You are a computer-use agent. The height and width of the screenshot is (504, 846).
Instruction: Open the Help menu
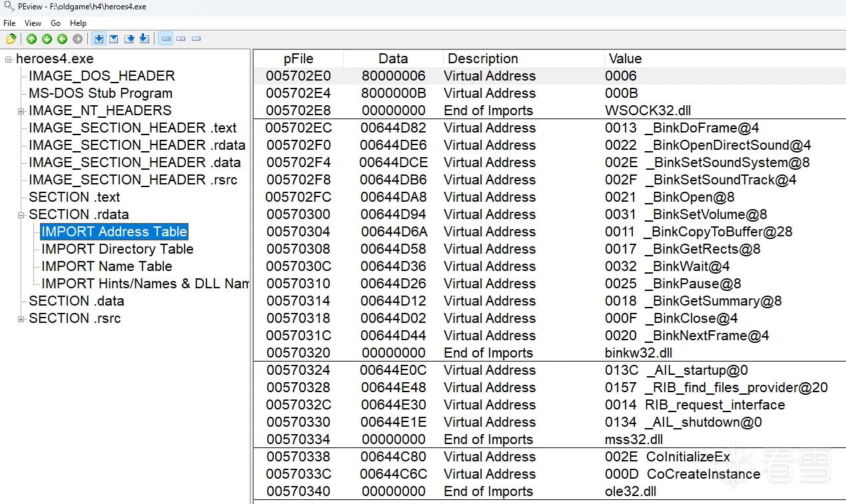pos(78,23)
